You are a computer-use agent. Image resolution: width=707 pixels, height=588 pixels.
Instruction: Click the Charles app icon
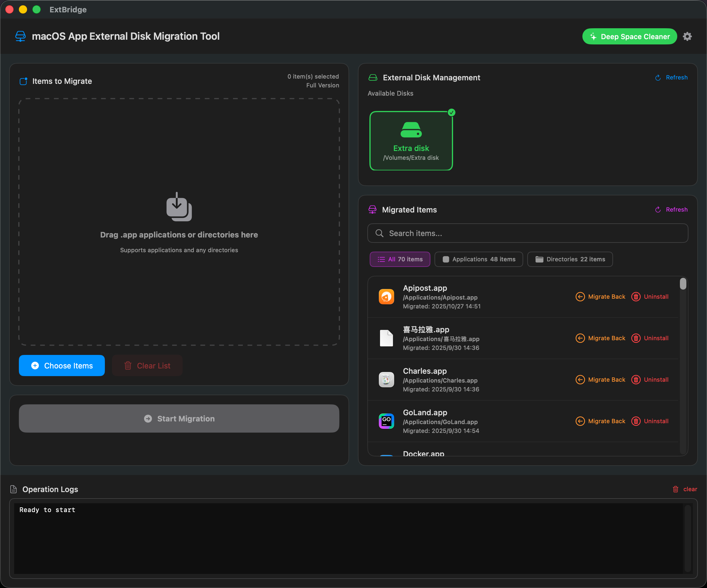pos(386,379)
